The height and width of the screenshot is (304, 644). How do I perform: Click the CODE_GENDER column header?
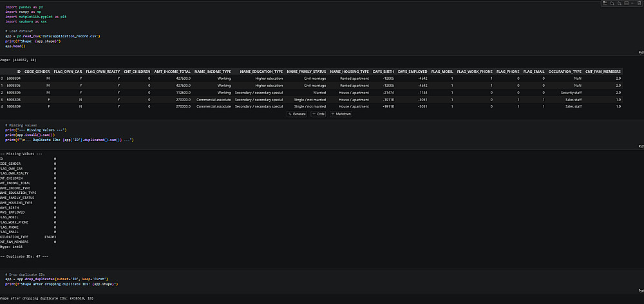(x=37, y=71)
